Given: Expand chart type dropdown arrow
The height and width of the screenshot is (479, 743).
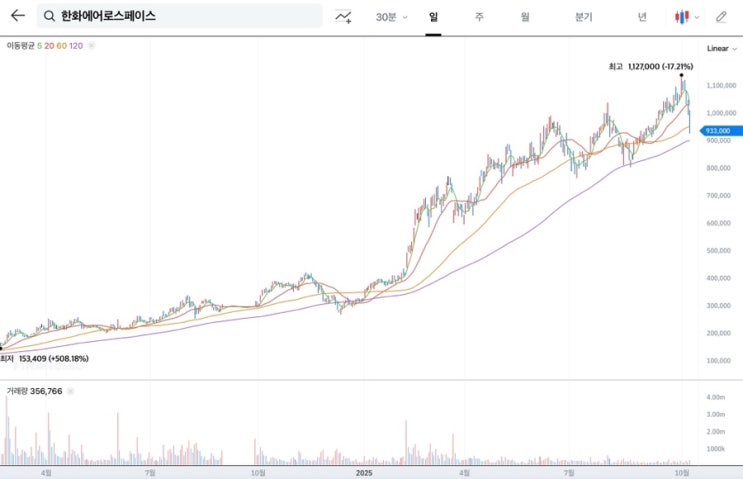Looking at the screenshot, I should pyautogui.click(x=697, y=17).
